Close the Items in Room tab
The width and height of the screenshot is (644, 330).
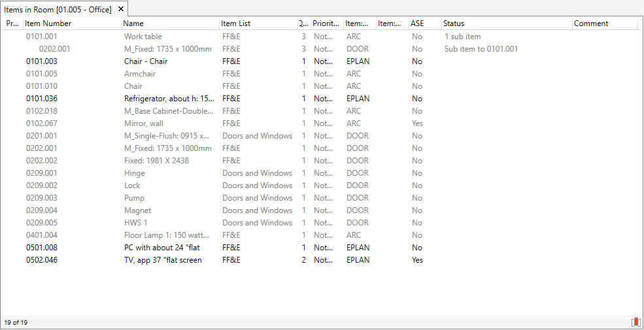coord(121,9)
